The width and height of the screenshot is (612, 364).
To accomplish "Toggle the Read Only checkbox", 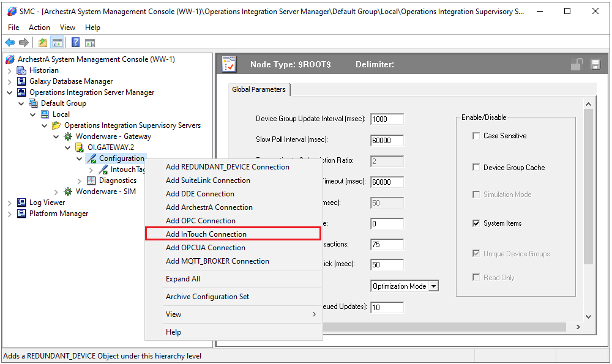I will pos(476,277).
